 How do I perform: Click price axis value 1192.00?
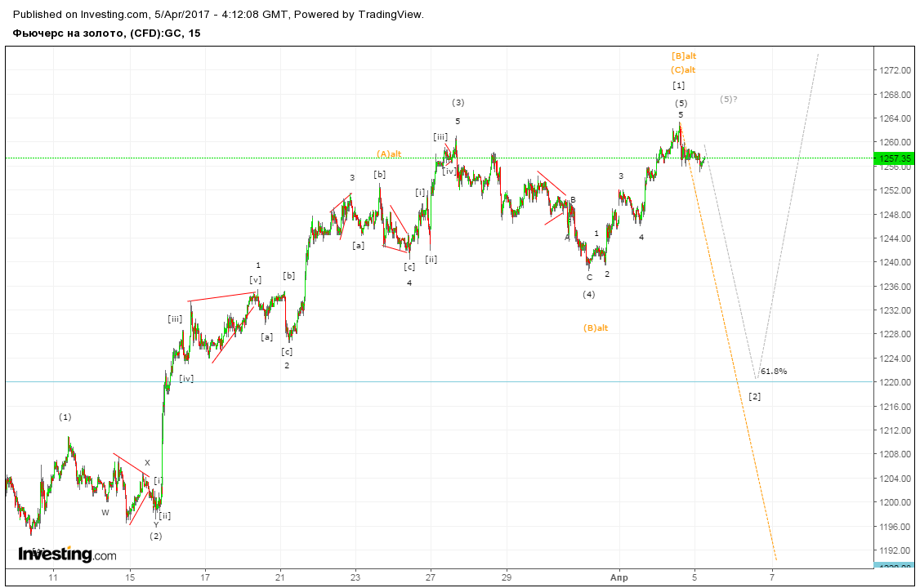(894, 550)
